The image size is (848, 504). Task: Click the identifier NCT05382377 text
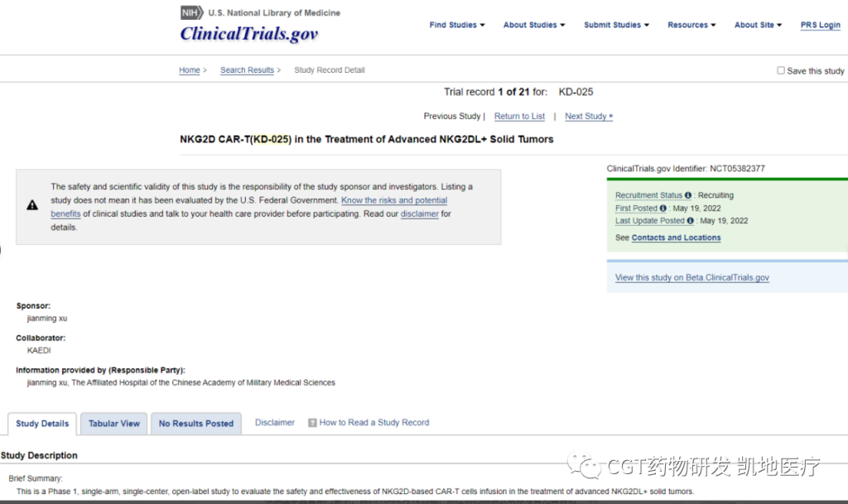pos(737,169)
